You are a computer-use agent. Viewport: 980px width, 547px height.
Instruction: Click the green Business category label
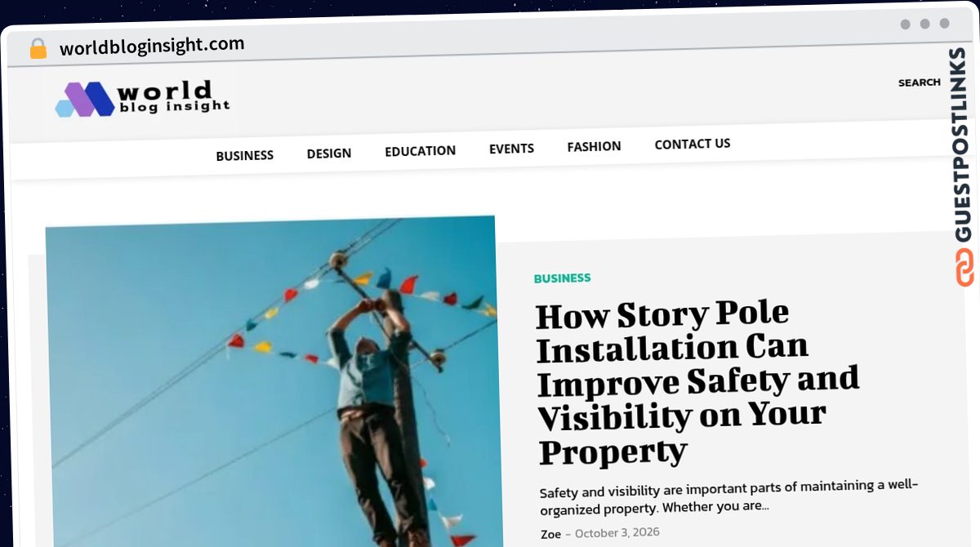coord(562,278)
